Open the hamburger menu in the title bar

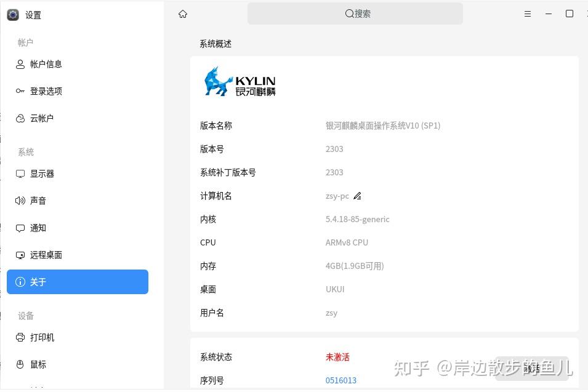pyautogui.click(x=527, y=13)
